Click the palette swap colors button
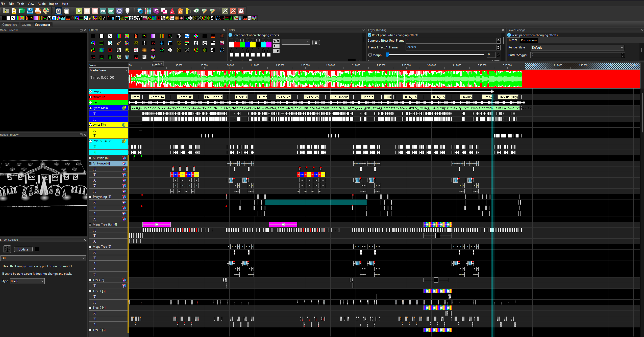Viewport: 644px width, 337px height. [x=276, y=41]
